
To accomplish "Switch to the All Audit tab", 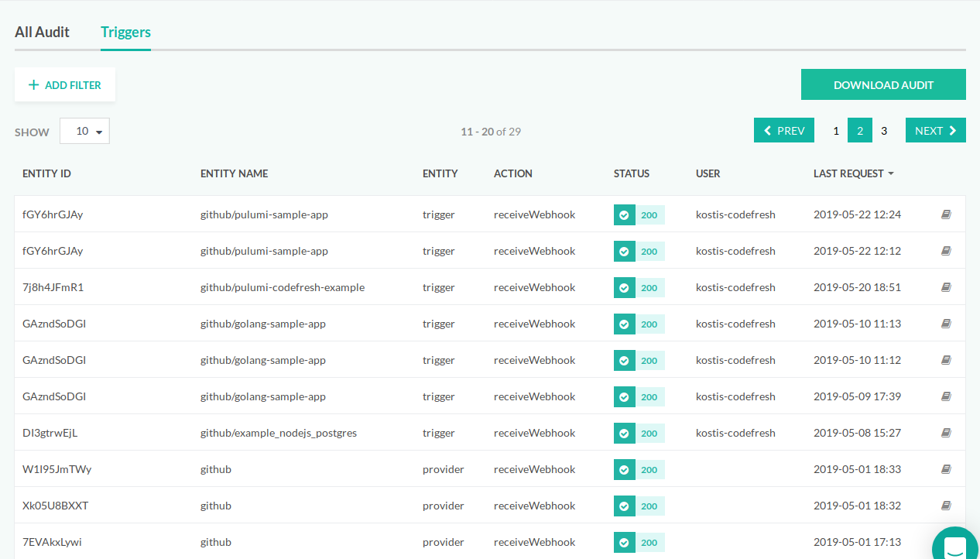I will (x=42, y=33).
